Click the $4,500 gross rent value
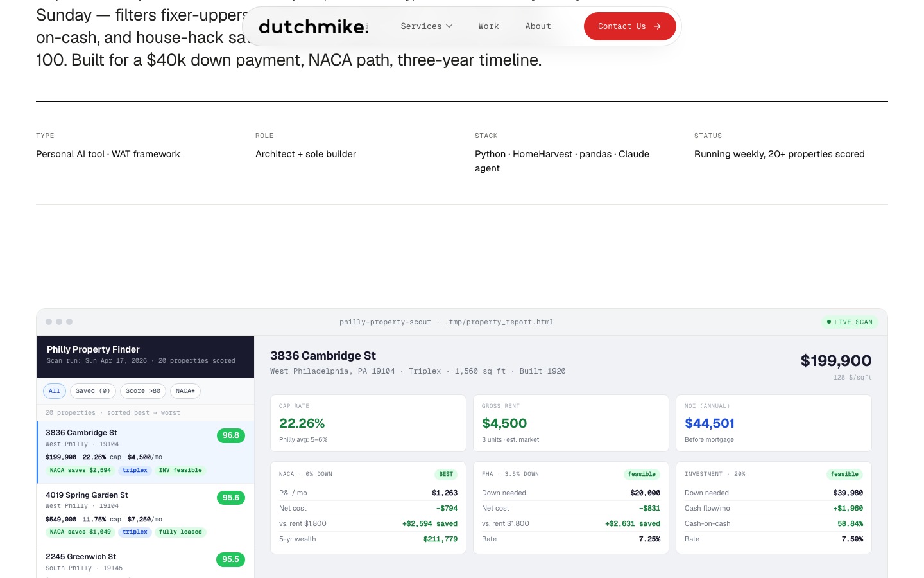Screen dimensions: 924x578 coord(504,423)
